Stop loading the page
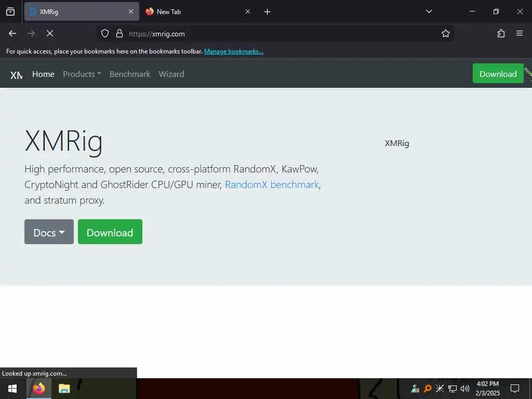This screenshot has width=532, height=399. [x=50, y=33]
